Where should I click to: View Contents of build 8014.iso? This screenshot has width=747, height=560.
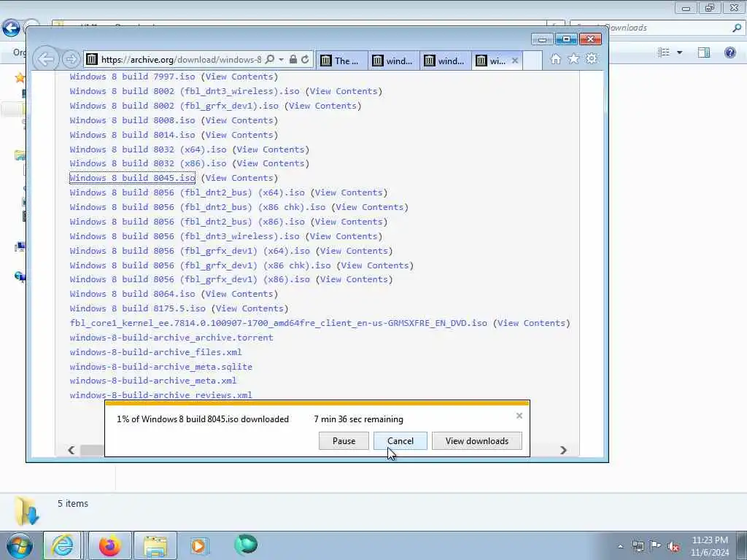(239, 135)
